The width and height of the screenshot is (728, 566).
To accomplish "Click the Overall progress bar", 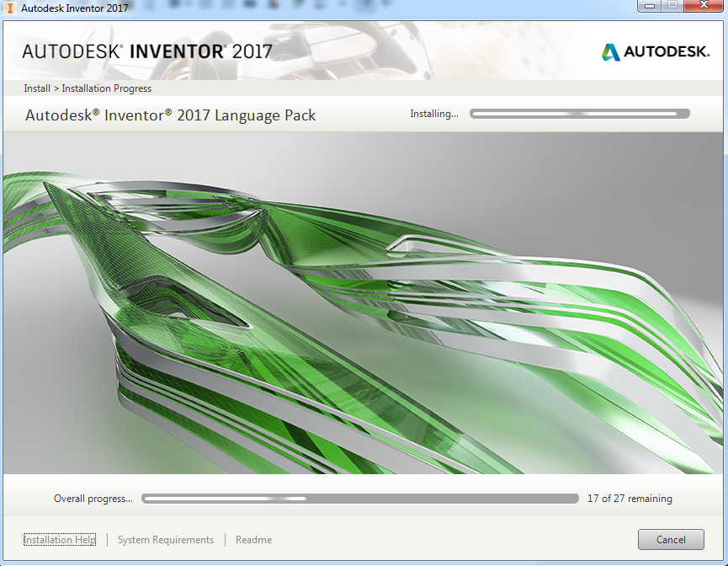I will click(360, 499).
